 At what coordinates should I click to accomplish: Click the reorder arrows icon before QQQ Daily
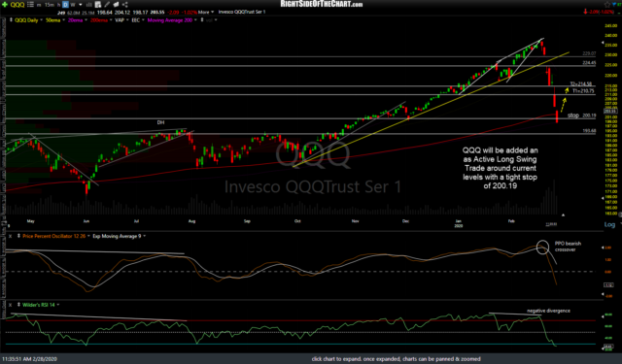(x=11, y=19)
